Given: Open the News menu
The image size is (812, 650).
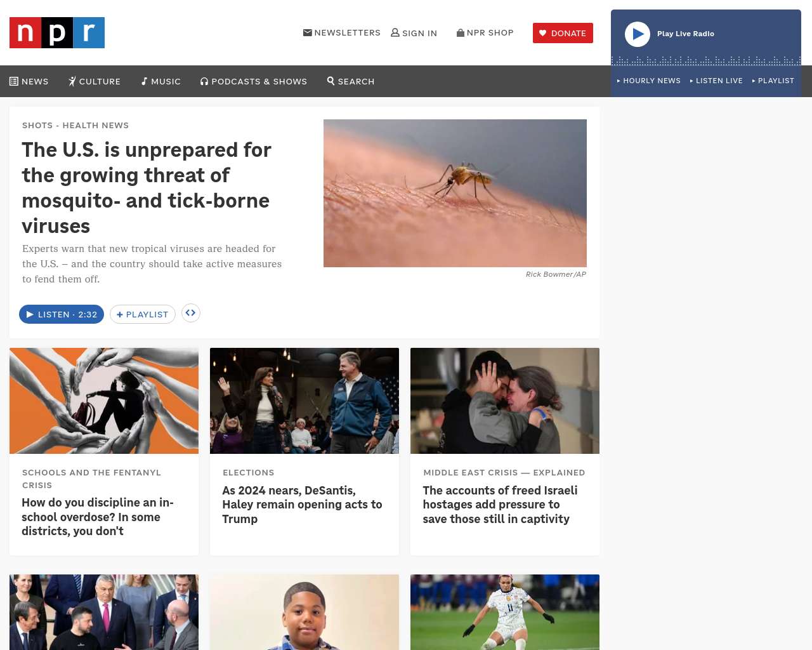Looking at the screenshot, I should click(29, 81).
